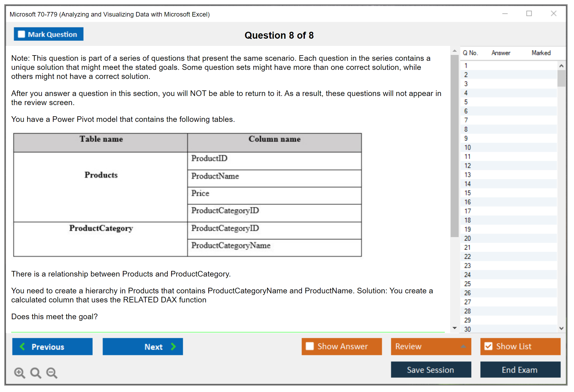Click question list scroll-down arrow
This screenshot has height=392, width=574.
[x=561, y=328]
